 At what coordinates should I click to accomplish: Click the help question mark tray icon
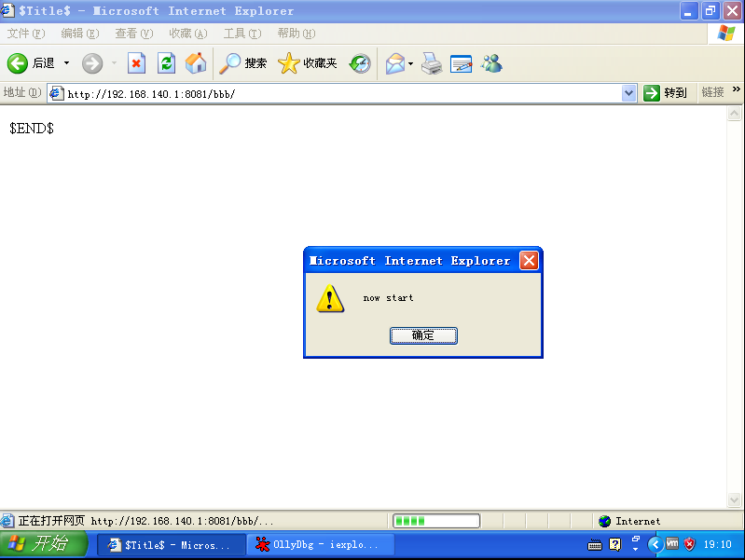click(614, 545)
